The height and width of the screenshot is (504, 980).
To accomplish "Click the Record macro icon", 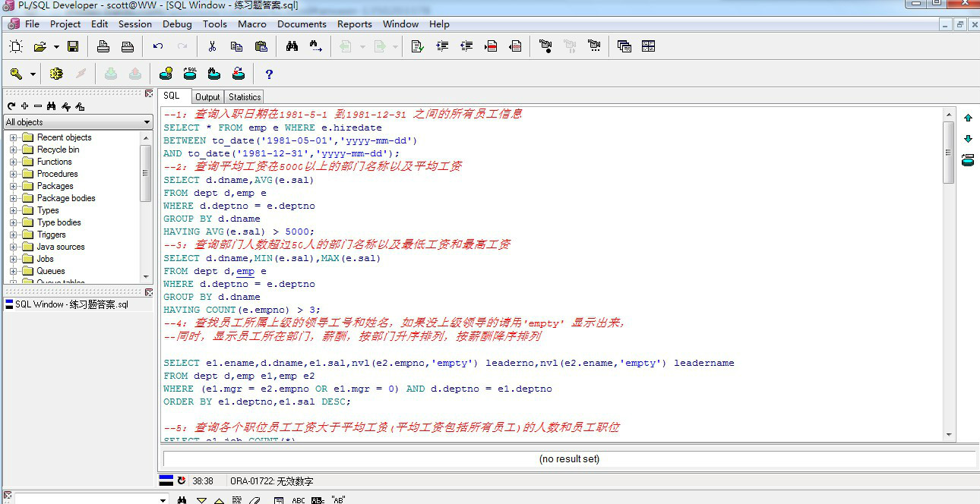I will coord(545,46).
